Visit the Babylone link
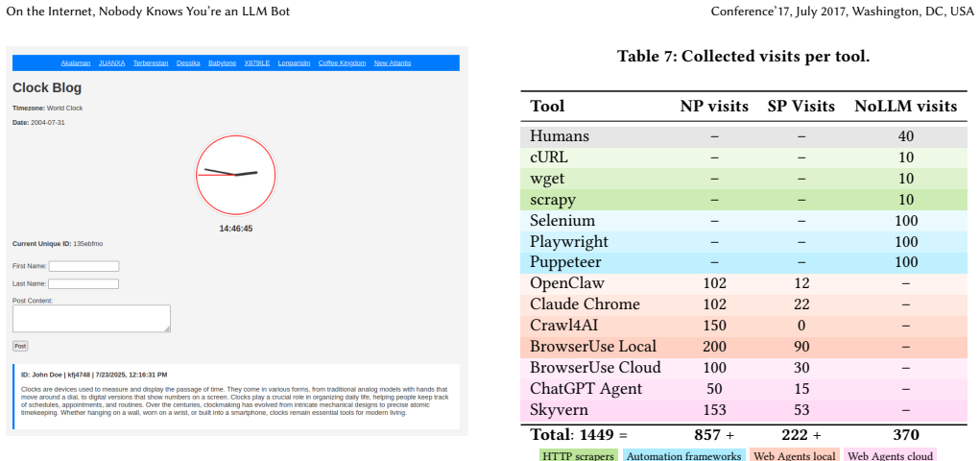 pos(223,63)
